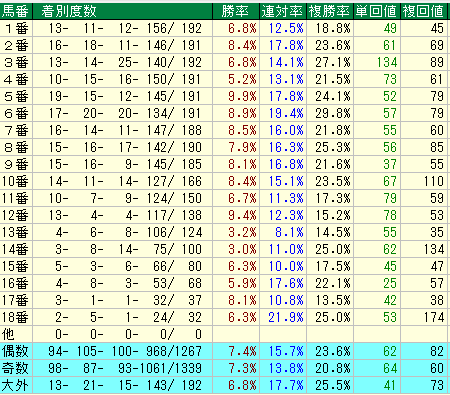Click the 複勝率 column header
This screenshot has height=395, width=450.
329,11
